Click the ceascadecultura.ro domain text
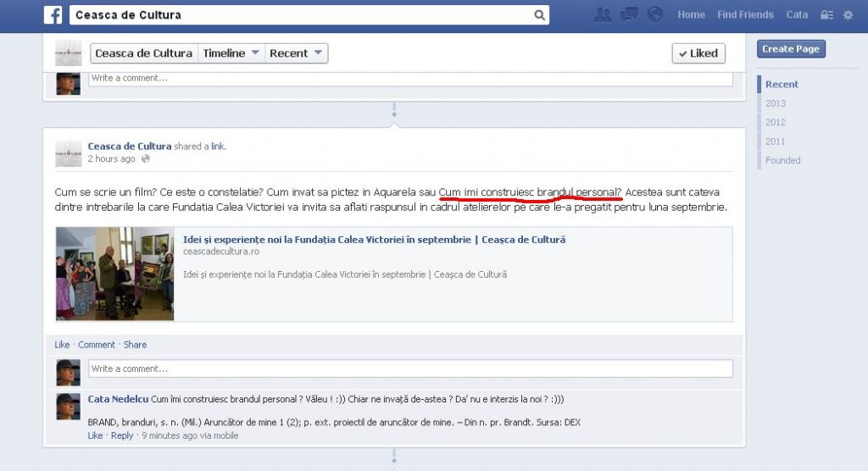The height and width of the screenshot is (471, 868). tap(221, 252)
